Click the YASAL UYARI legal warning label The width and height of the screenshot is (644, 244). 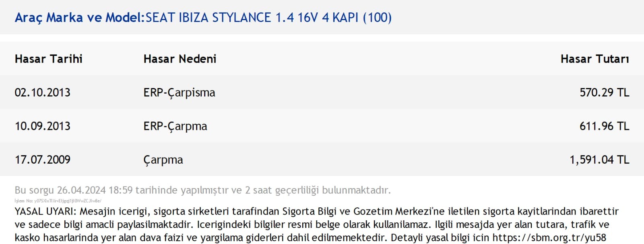coord(45,211)
